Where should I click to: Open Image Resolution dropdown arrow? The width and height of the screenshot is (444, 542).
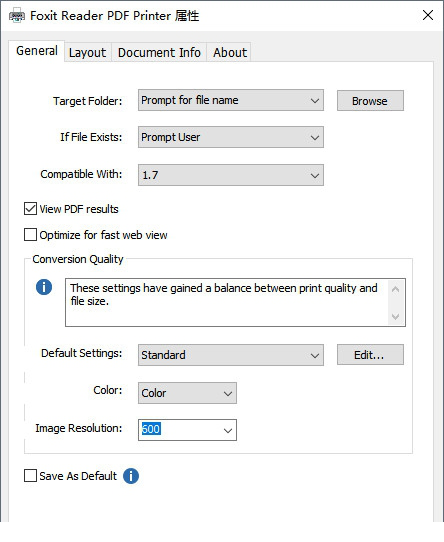point(228,431)
